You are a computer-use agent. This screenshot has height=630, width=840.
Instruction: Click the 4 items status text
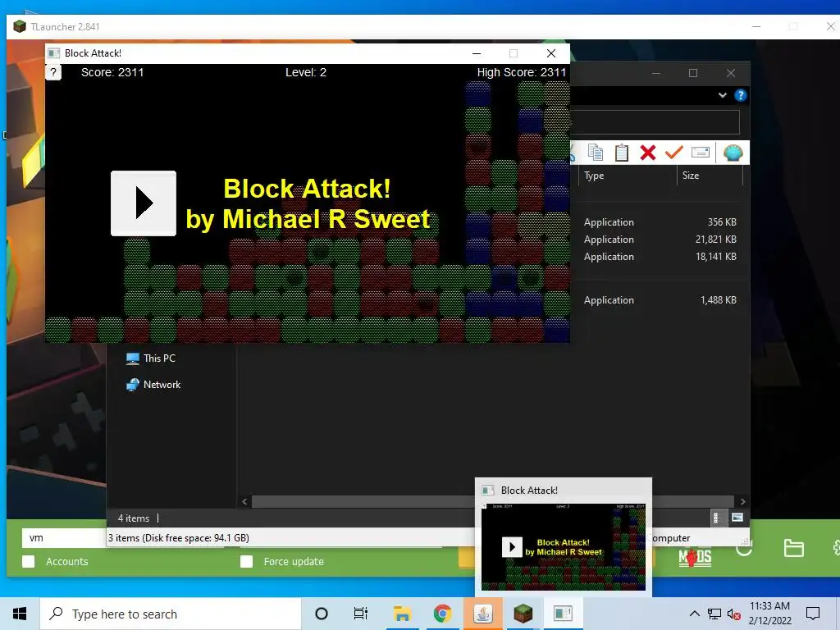pos(134,518)
